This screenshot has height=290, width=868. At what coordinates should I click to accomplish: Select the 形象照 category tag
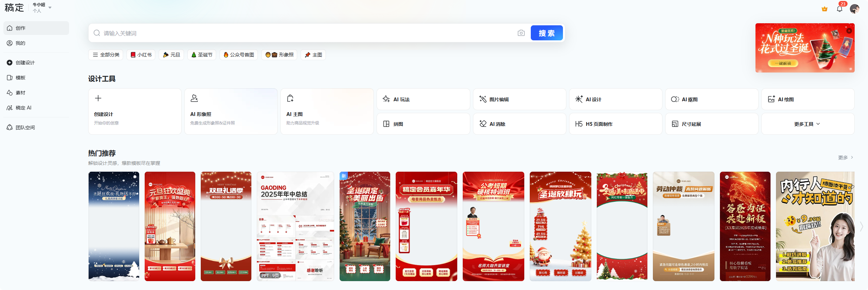point(279,55)
